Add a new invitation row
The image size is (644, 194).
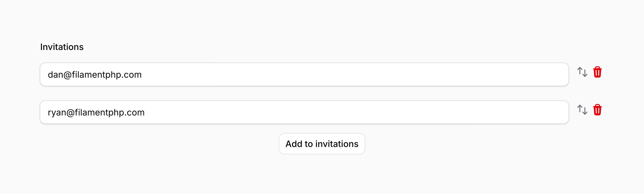(322, 144)
